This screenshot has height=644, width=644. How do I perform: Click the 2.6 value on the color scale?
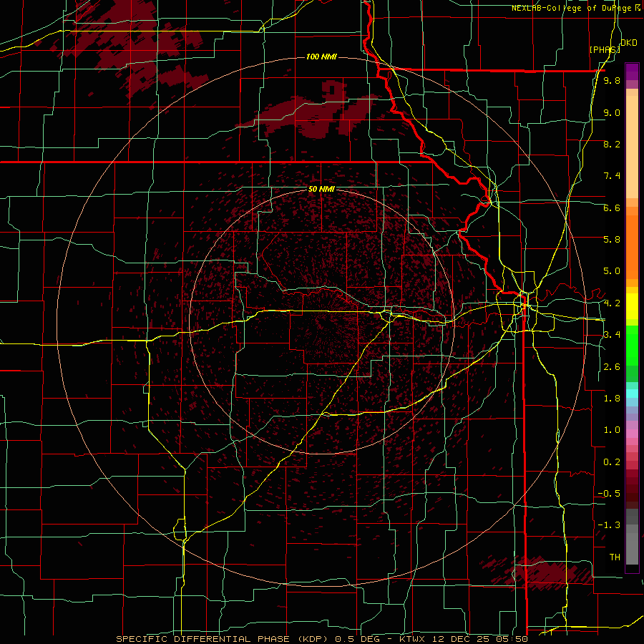pyautogui.click(x=612, y=367)
